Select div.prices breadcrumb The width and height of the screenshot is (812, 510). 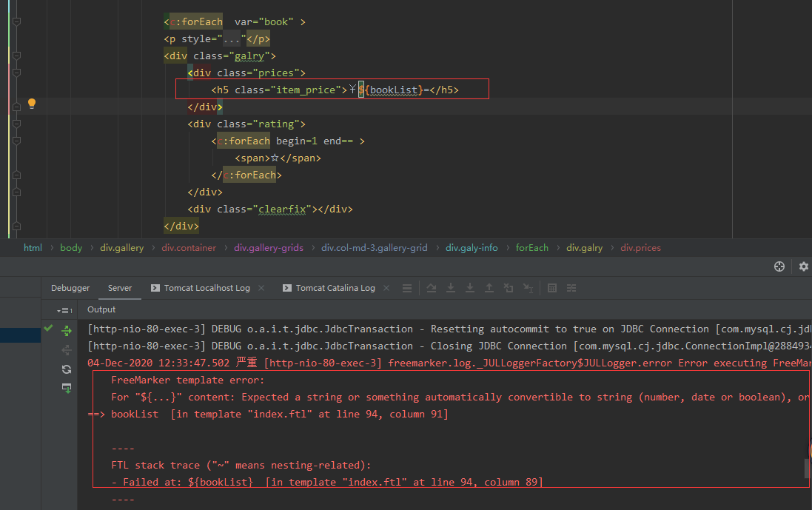tap(640, 247)
